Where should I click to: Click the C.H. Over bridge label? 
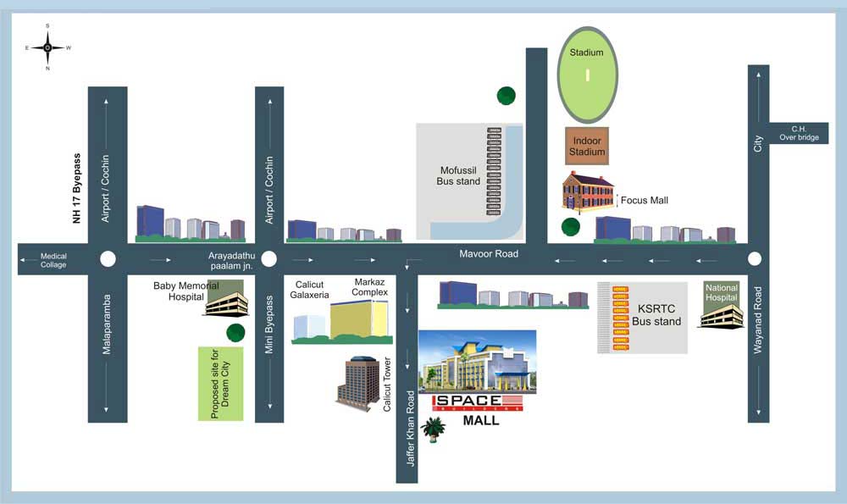pos(799,133)
